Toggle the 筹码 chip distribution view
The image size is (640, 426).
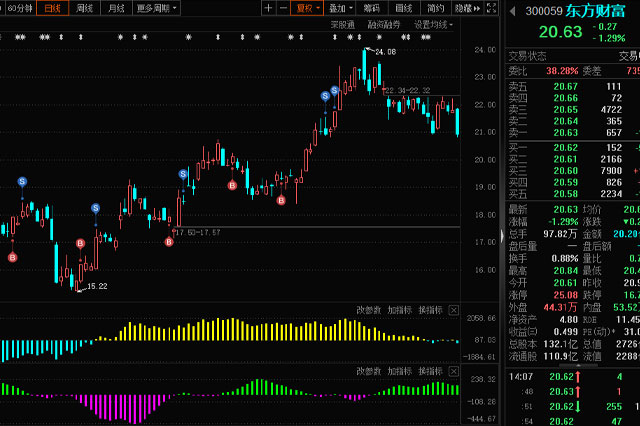[371, 8]
